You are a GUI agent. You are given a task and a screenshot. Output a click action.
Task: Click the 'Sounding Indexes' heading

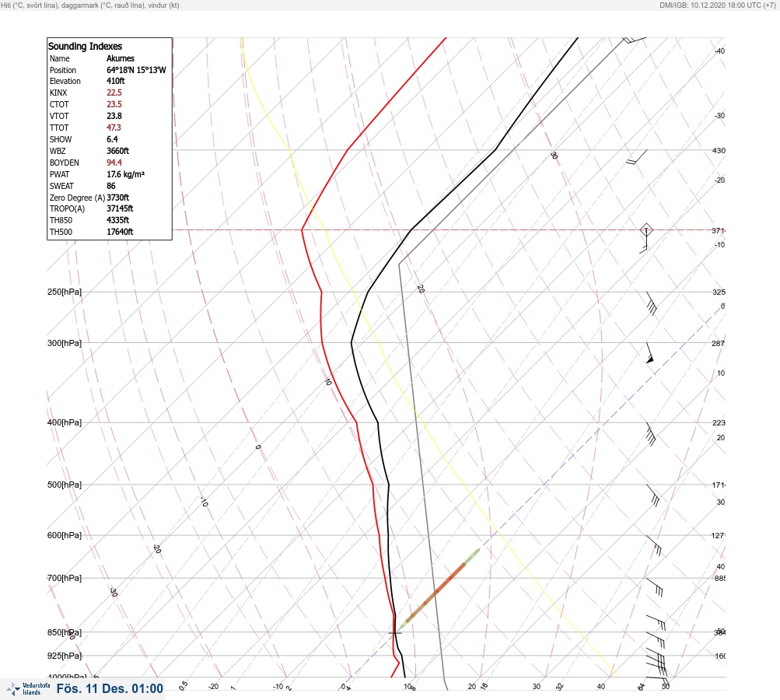click(x=85, y=46)
